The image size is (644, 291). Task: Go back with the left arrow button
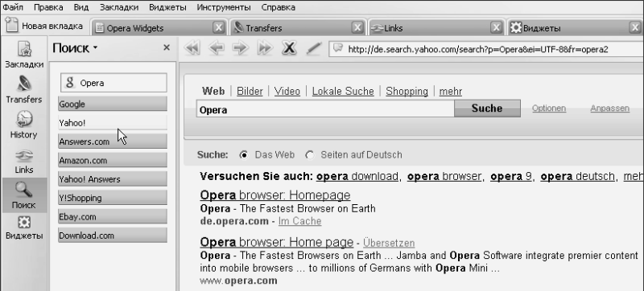[217, 48]
